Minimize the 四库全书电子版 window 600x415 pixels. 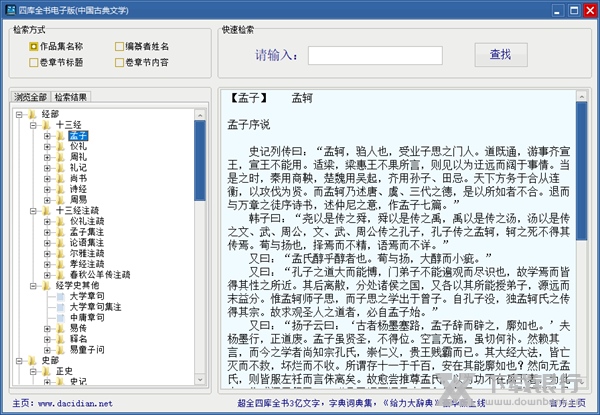click(x=558, y=10)
